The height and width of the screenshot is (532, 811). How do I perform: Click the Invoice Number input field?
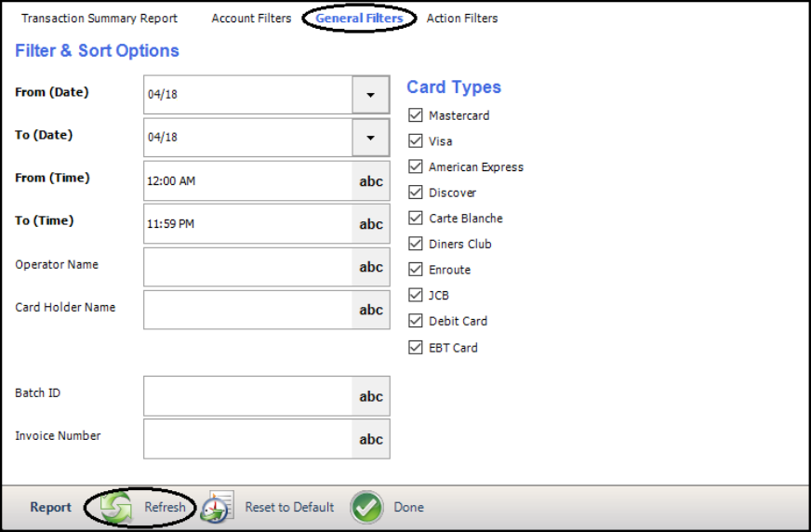click(248, 439)
